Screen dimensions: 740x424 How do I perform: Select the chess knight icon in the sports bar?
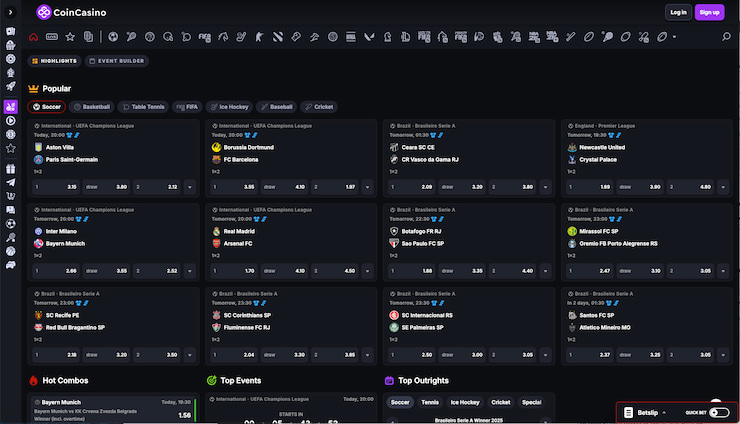[x=387, y=37]
